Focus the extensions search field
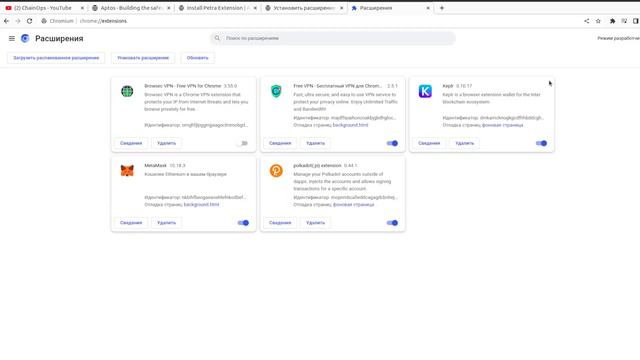 coord(333,38)
